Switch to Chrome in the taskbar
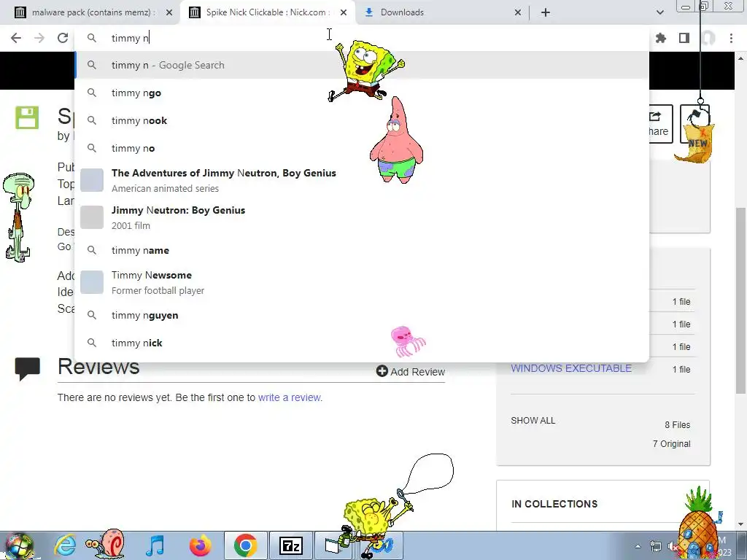Viewport: 747px width, 560px height. coord(245,545)
